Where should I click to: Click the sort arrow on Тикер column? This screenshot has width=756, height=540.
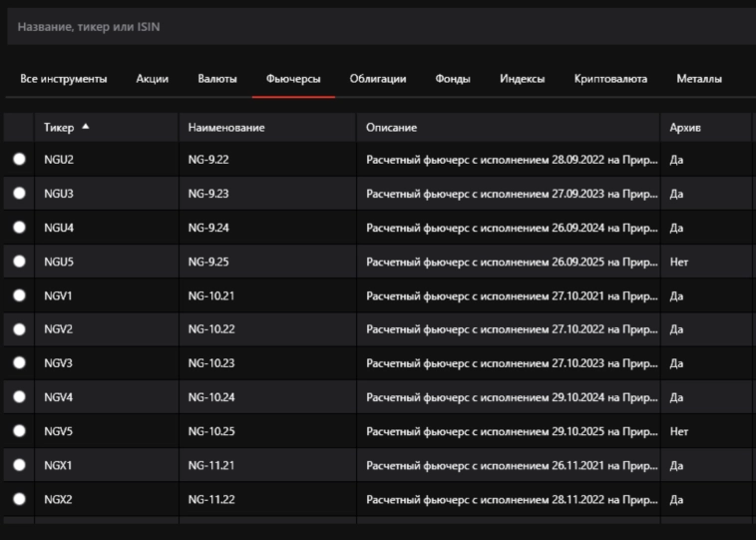(86, 127)
